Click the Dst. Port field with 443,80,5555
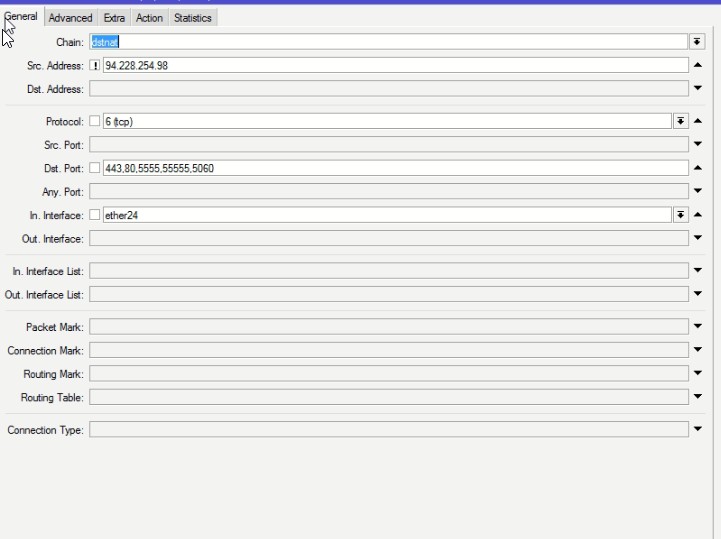This screenshot has width=721, height=539. [395, 168]
